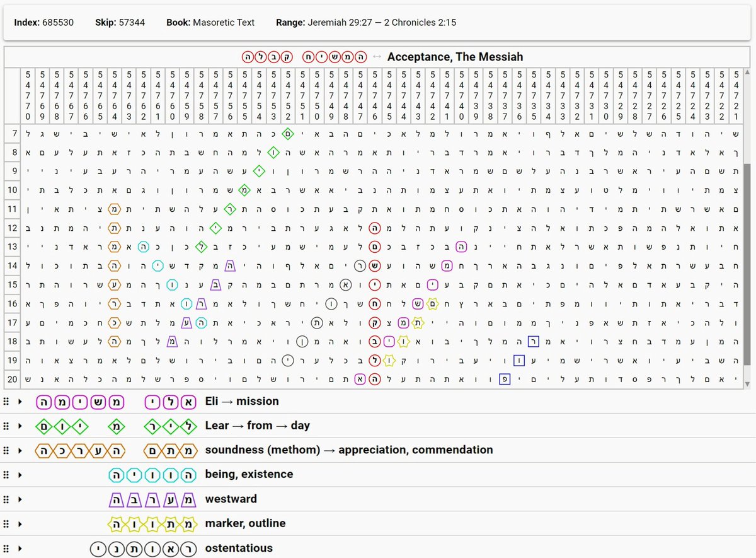Click the drag handle beside "Lear → from → day"

click(6, 426)
